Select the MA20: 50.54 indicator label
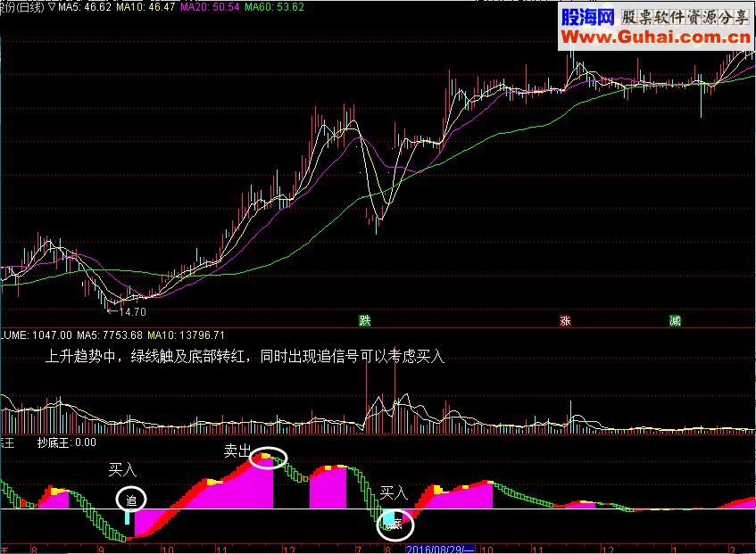 point(210,7)
